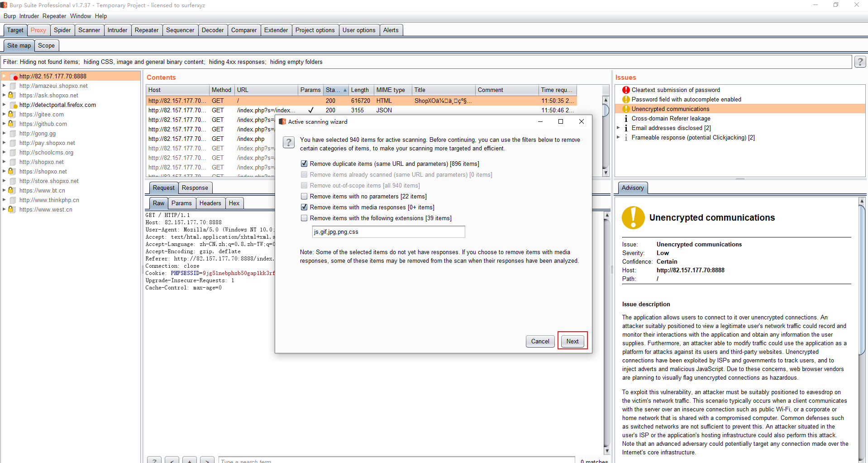Open the Scope sub-tab
This screenshot has height=463, width=868.
coord(46,45)
